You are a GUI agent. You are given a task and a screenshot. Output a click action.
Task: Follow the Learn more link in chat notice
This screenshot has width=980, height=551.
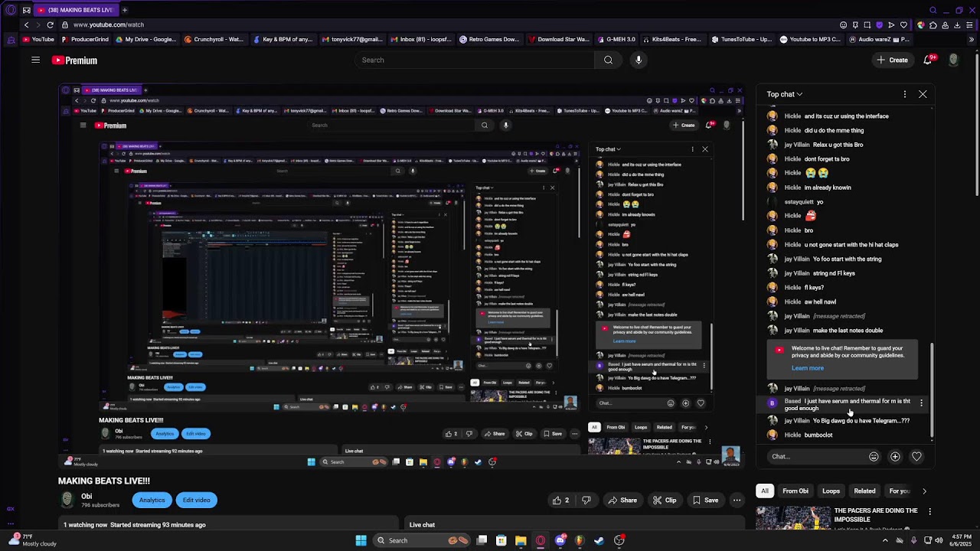coord(808,368)
